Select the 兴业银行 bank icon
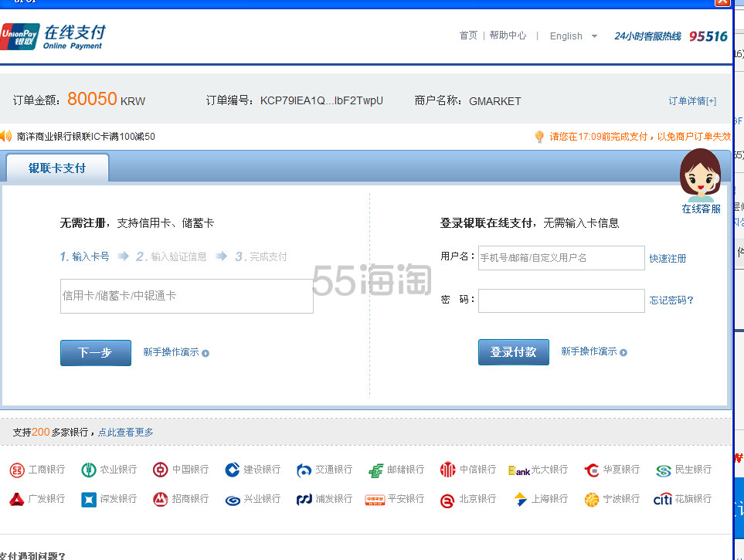Viewport: 744px width, 560px height. click(x=232, y=500)
